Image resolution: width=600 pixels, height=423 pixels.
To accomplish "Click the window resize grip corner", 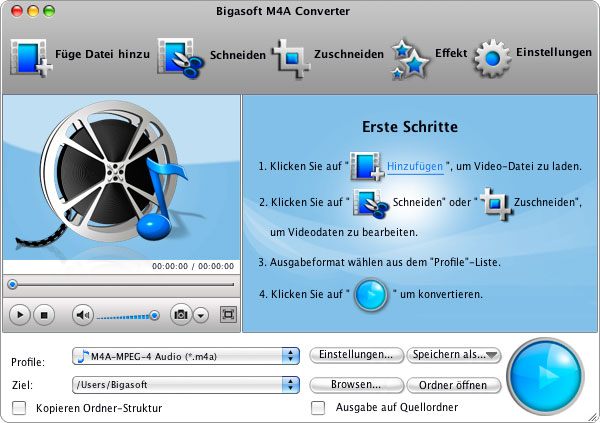I will click(x=593, y=416).
